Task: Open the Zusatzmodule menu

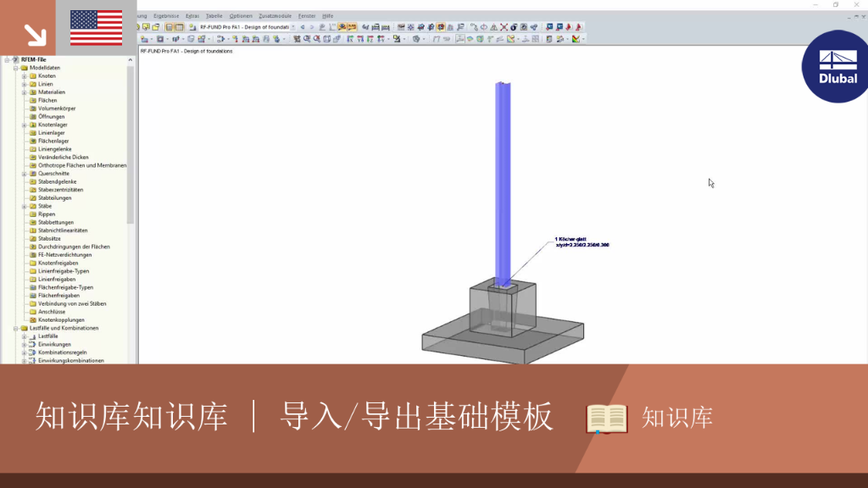Action: tap(275, 16)
